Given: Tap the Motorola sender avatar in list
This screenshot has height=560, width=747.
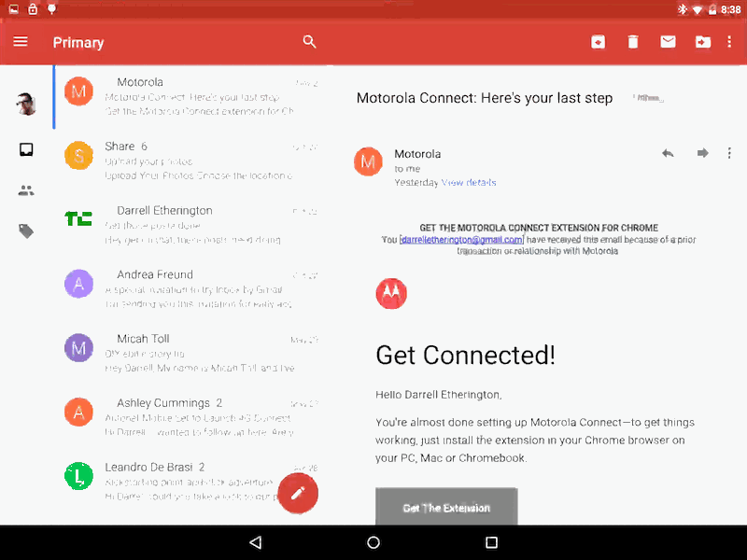Looking at the screenshot, I should click(78, 91).
